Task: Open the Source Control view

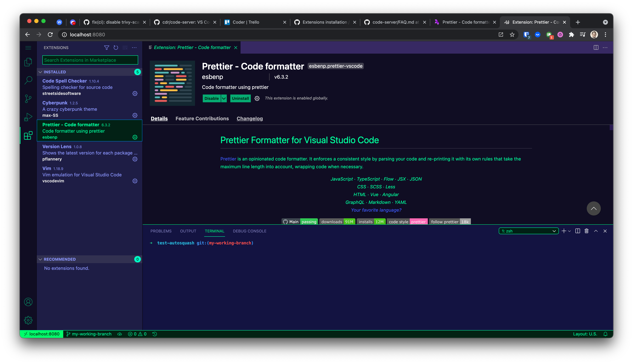Action: coord(28,99)
